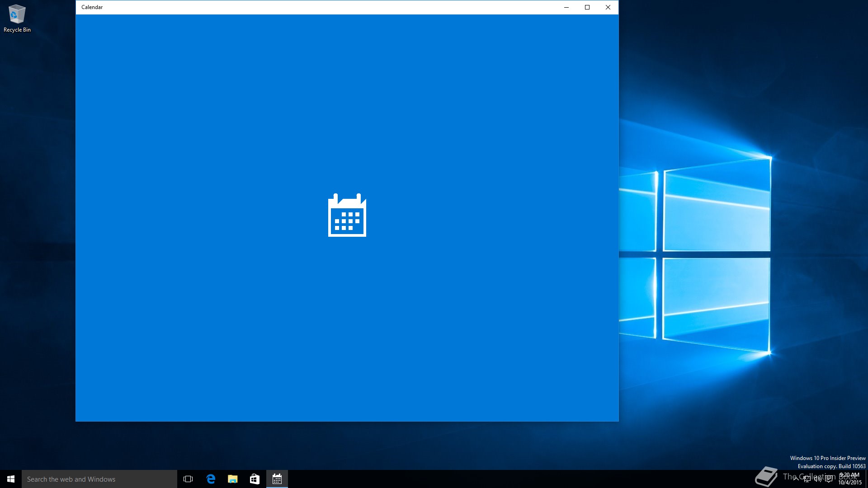Viewport: 868px width, 488px height.
Task: Open the volume control tray icon
Action: [818, 479]
